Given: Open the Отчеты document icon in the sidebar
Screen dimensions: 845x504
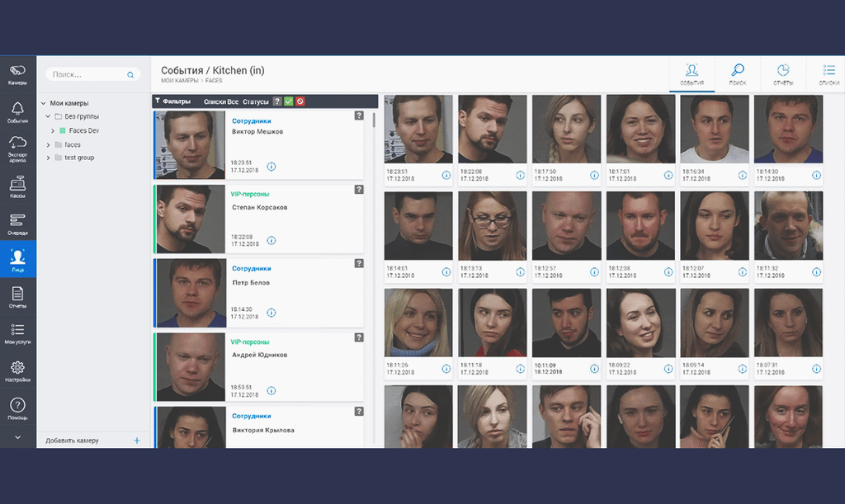Looking at the screenshot, I should click(18, 297).
